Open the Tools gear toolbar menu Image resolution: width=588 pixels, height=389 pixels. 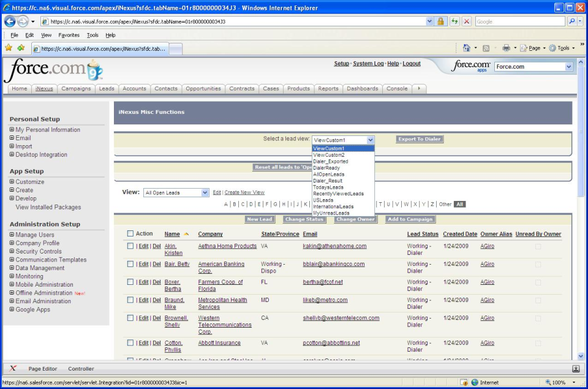562,48
